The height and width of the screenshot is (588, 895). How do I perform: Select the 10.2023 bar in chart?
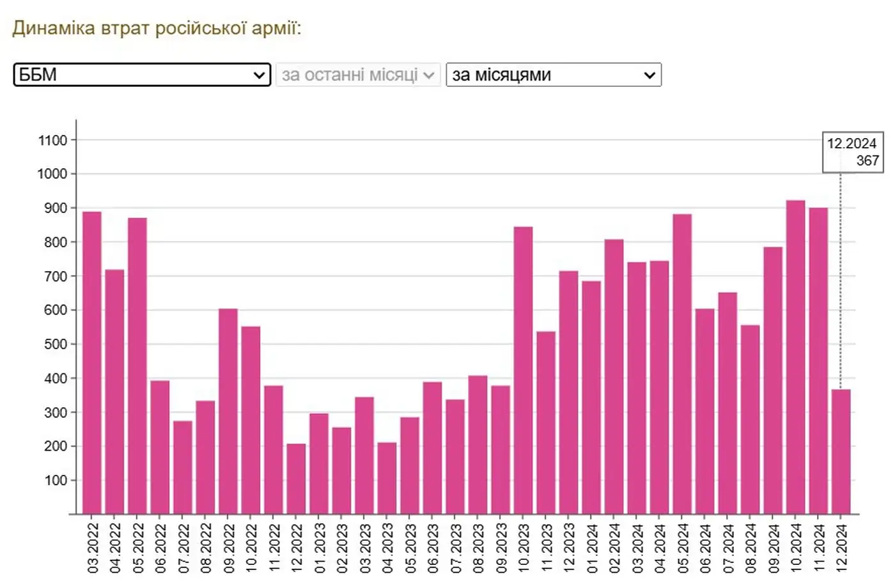click(523, 370)
